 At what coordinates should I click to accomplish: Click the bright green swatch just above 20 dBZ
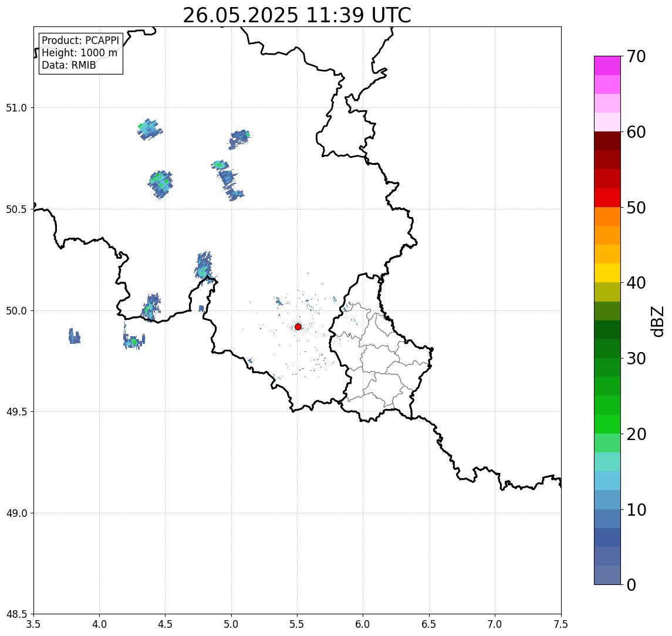pos(607,424)
